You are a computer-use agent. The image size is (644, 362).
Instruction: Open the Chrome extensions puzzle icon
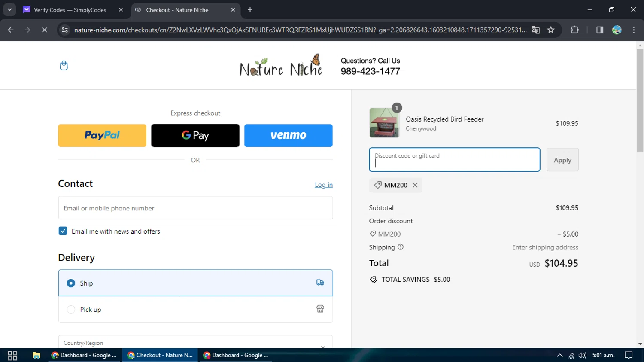(574, 30)
